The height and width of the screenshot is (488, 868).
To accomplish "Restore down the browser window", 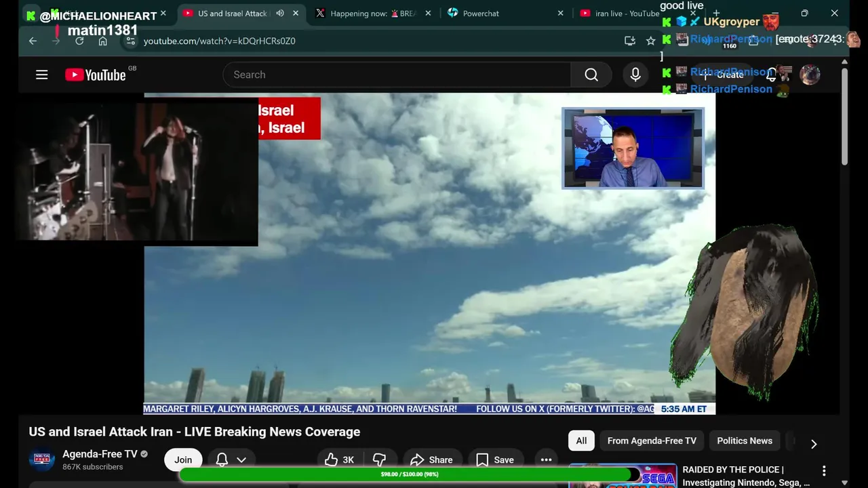I will point(804,13).
